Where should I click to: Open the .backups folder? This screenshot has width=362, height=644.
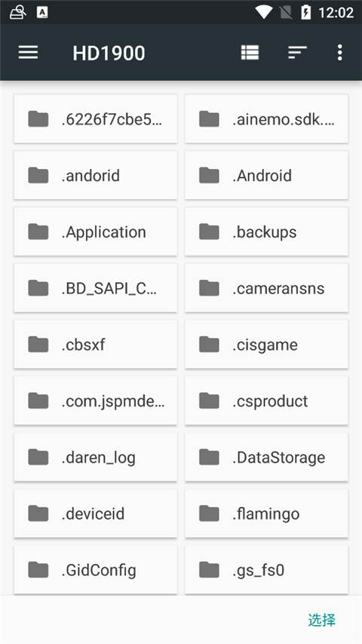(267, 232)
